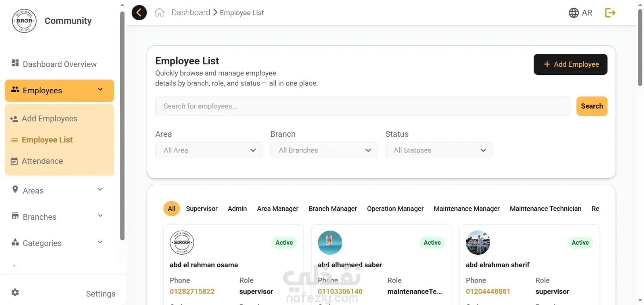The image size is (644, 305).
Task: Click the Add Employee button
Action: (570, 64)
